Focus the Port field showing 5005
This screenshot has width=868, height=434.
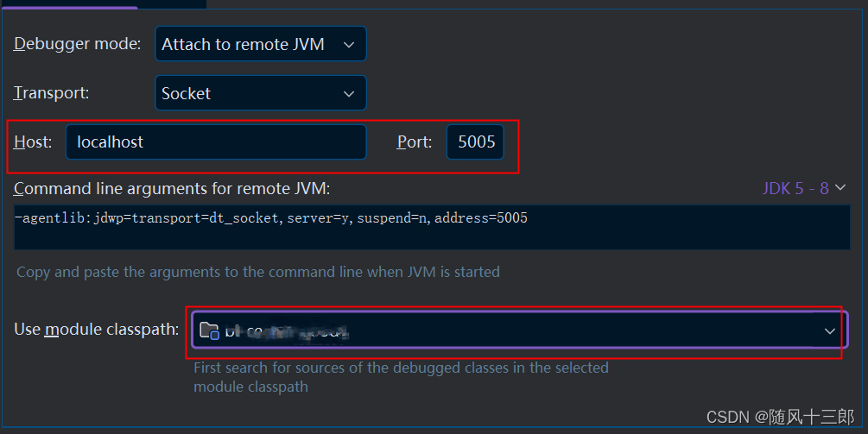pyautogui.click(x=476, y=142)
